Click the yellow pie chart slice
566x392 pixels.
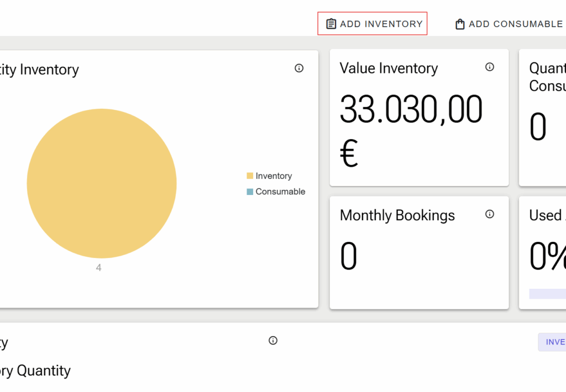pos(102,184)
